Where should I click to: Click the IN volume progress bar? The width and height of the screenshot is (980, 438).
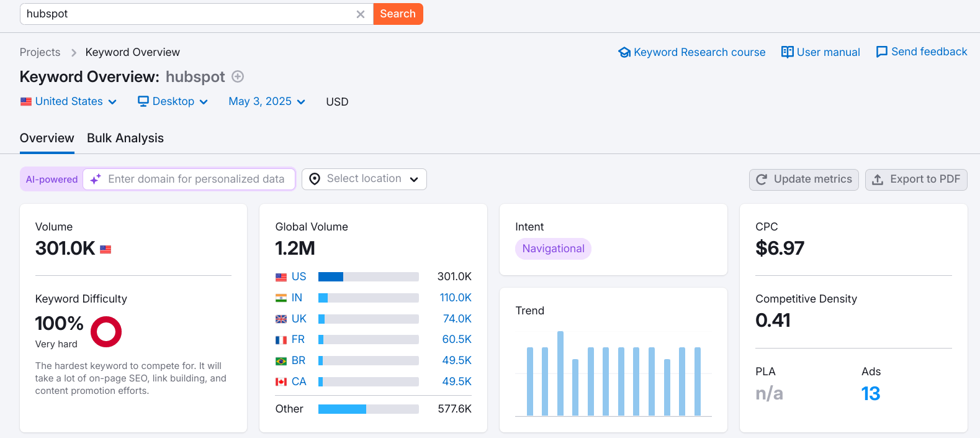click(369, 298)
